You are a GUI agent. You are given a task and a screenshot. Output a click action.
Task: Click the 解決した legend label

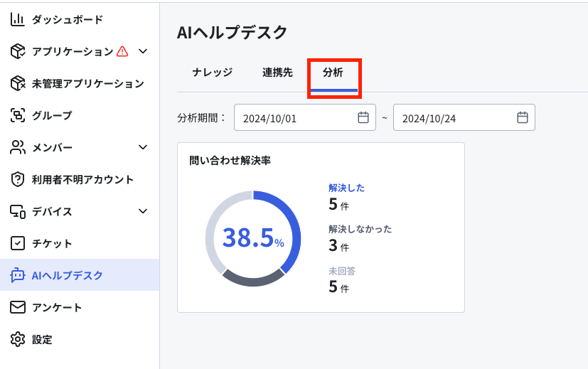coord(347,188)
